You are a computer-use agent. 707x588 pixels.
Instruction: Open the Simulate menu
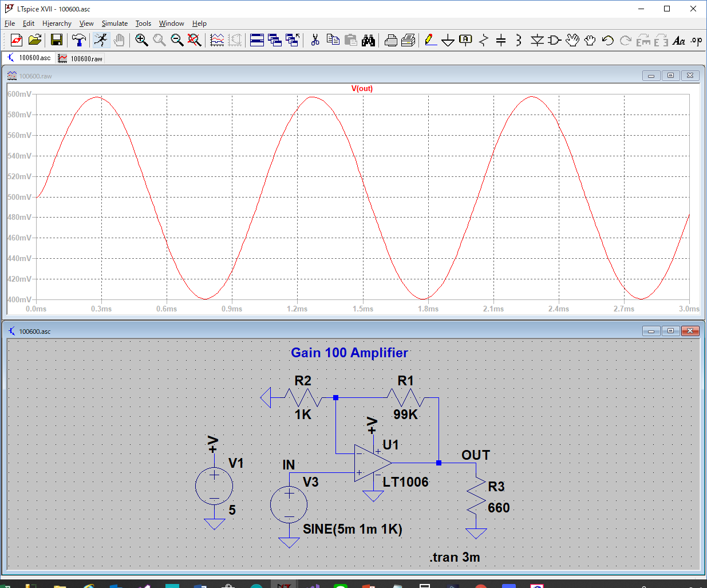click(x=114, y=23)
